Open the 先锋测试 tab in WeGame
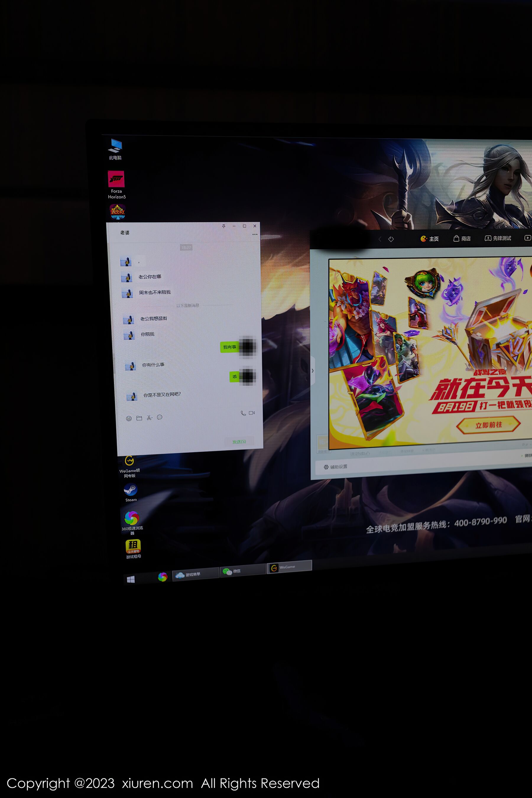The height and width of the screenshot is (798, 532). (498, 238)
